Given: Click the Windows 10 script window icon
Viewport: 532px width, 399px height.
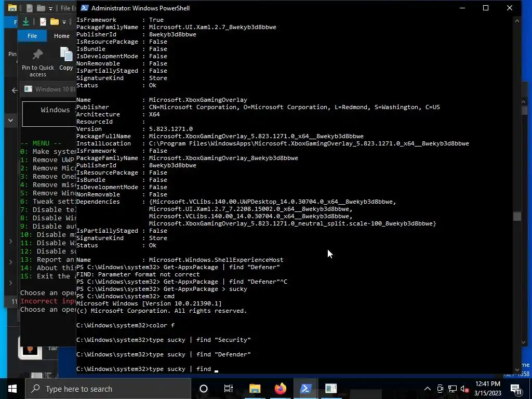Looking at the screenshot, I should tap(29, 89).
